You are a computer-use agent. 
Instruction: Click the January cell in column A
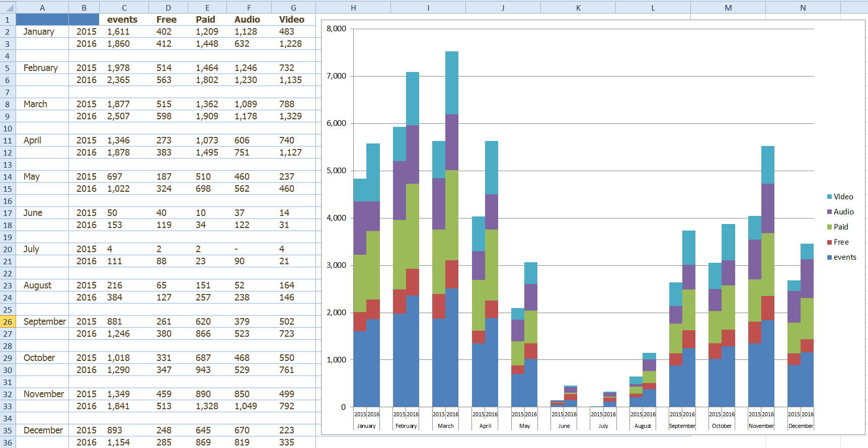point(39,32)
